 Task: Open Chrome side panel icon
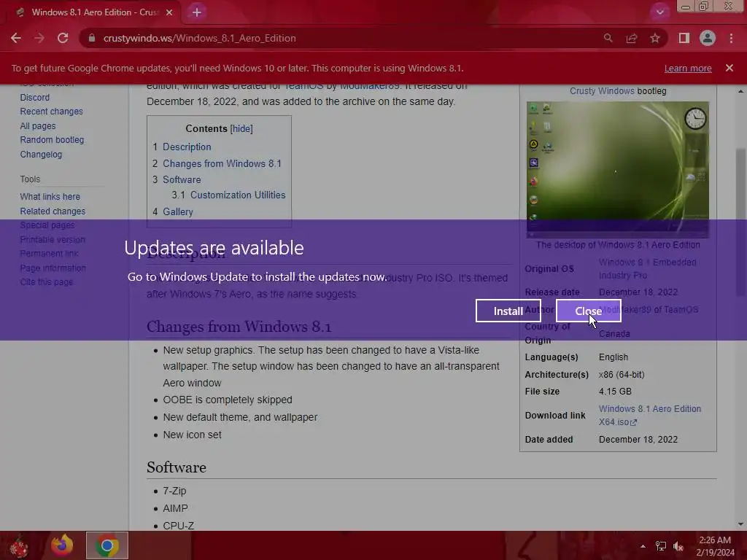[x=684, y=38]
